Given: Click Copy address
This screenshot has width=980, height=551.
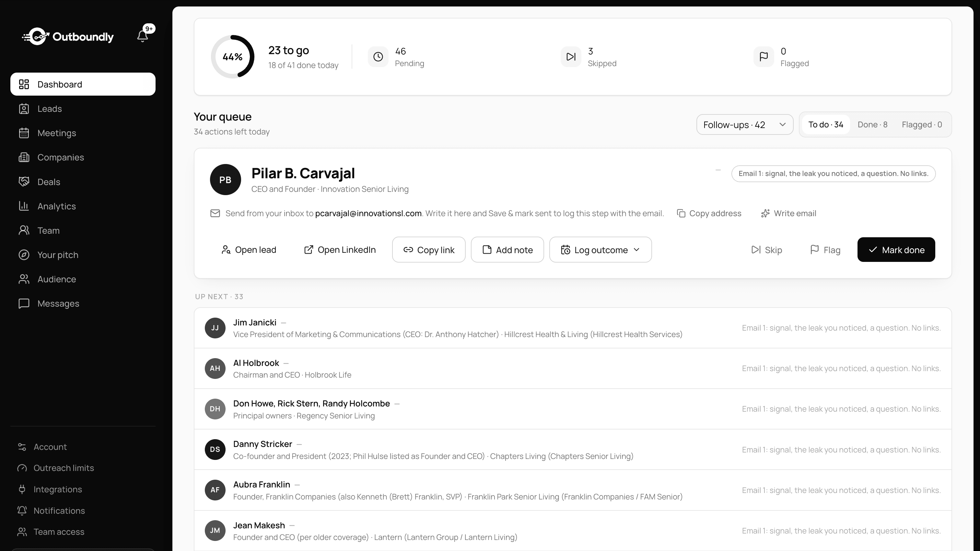Looking at the screenshot, I should [709, 213].
